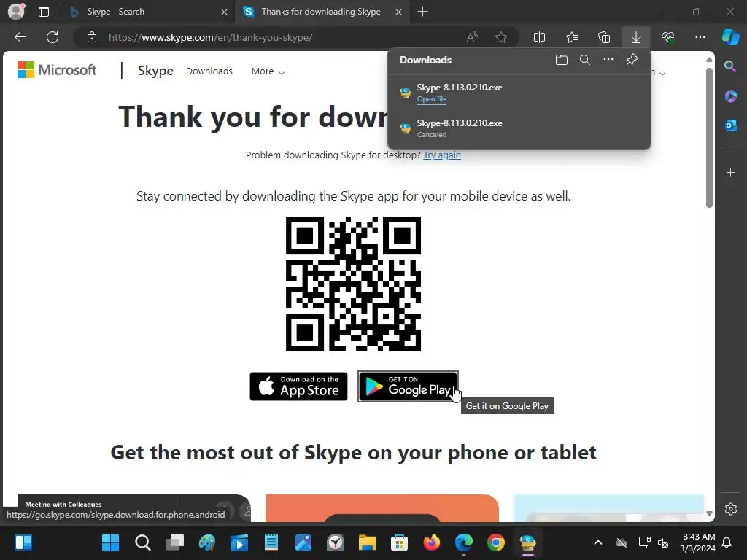Click the address bar URL

pos(210,38)
